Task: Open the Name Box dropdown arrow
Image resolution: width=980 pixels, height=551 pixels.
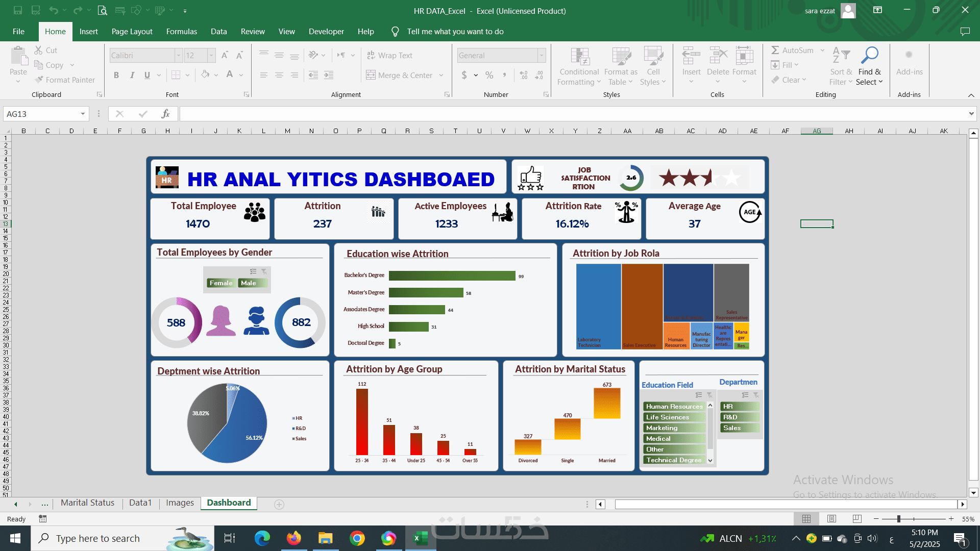Action: [x=83, y=114]
